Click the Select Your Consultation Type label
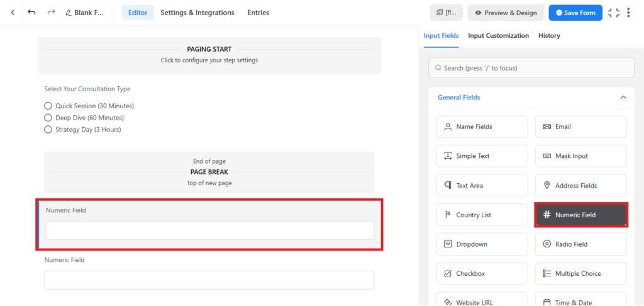 [87, 89]
